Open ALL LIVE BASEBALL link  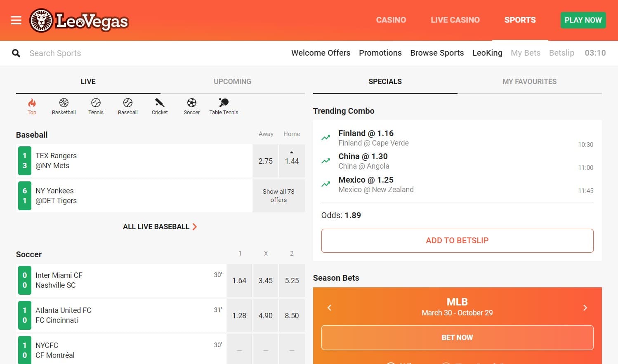click(160, 227)
